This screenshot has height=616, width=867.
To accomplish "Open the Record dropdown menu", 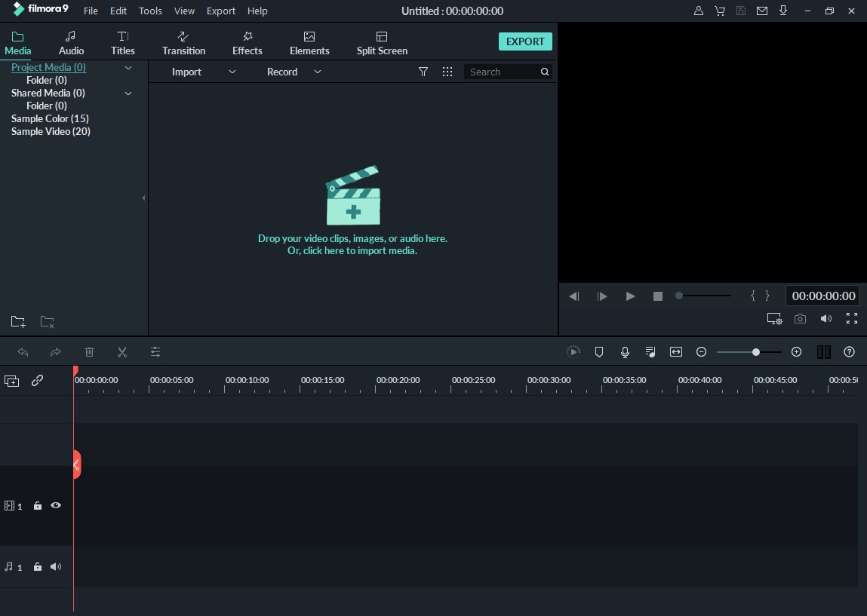I will coord(317,72).
